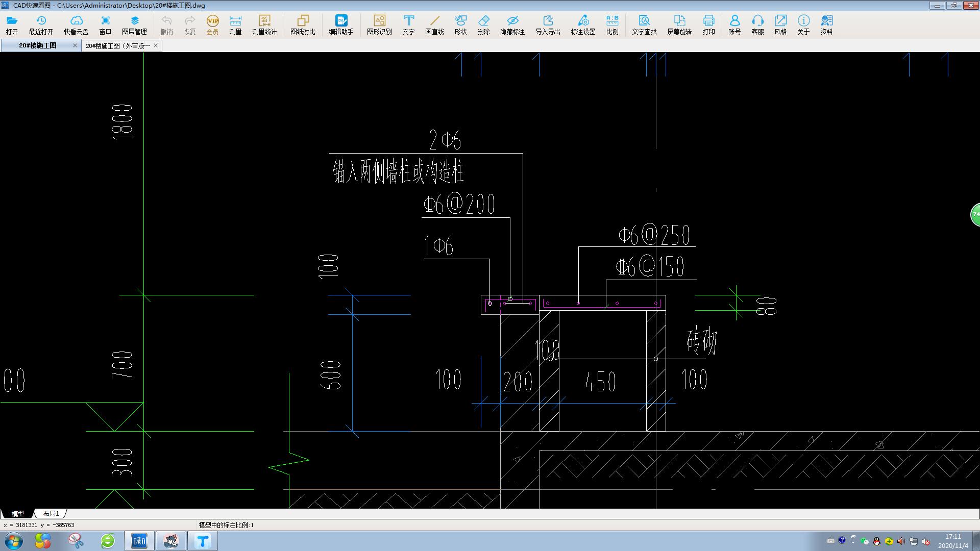Image resolution: width=980 pixels, height=551 pixels.
Task: Open the 资料 resources icon
Action: coord(826,24)
